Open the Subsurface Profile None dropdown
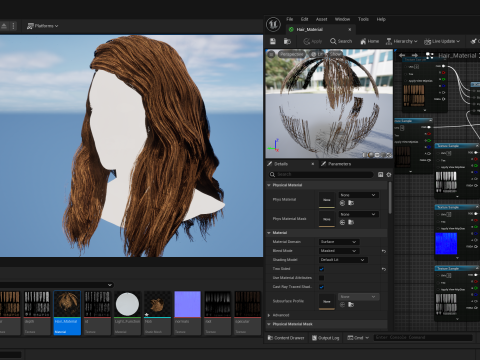The height and width of the screenshot is (360, 480). pos(358,297)
